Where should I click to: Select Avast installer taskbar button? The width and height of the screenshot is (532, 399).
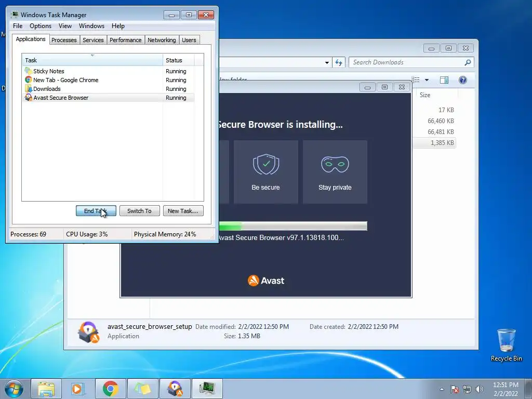point(175,389)
